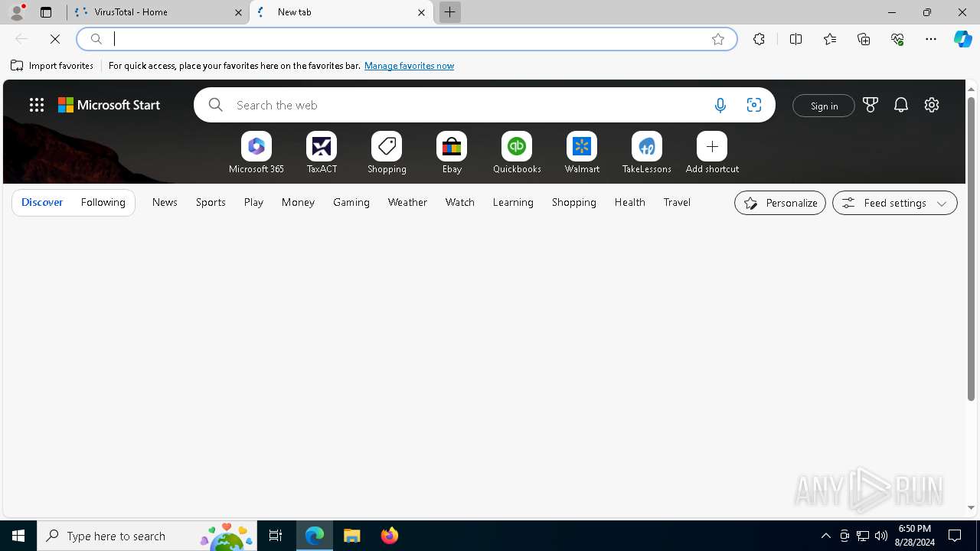Close the VirusTotal - Home tab
This screenshot has height=551, width=980.
[238, 12]
